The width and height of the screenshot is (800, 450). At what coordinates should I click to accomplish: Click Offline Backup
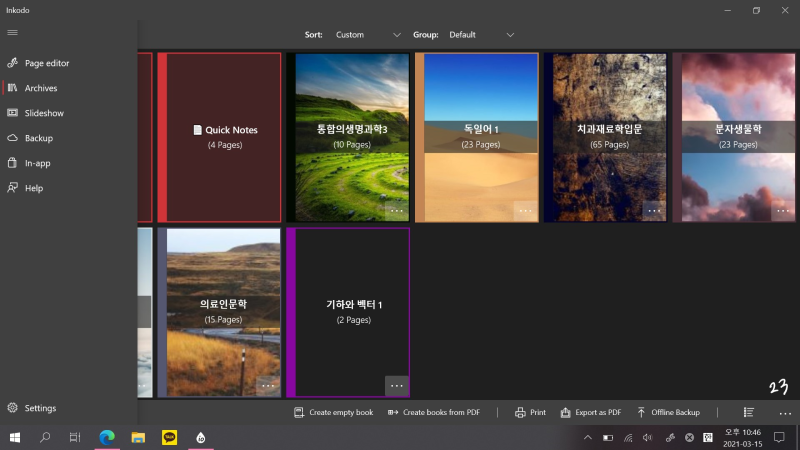[668, 412]
